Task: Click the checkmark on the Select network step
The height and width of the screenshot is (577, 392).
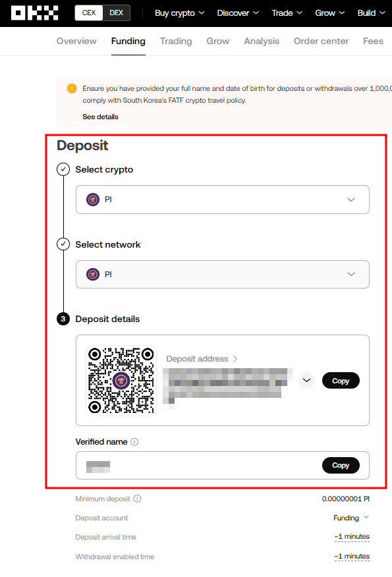Action: click(63, 244)
